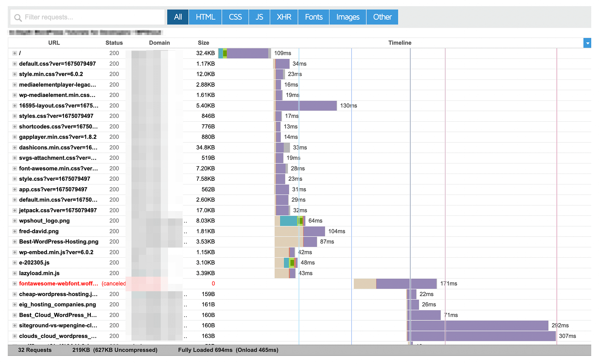Click the URL column header to sort
The width and height of the screenshot is (599, 364).
coord(53,42)
